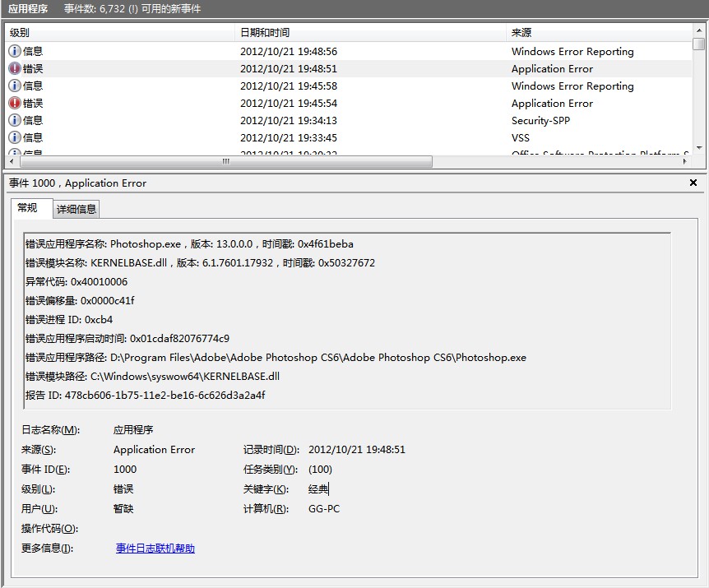This screenshot has width=709, height=588.
Task: Click the red error icon on the 19:48:51 event
Action: [15, 68]
